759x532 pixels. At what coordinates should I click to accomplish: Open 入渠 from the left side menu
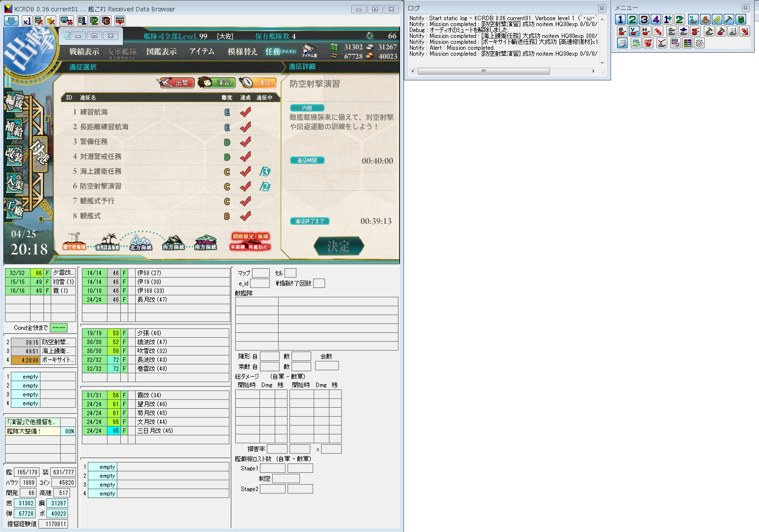coord(14,182)
